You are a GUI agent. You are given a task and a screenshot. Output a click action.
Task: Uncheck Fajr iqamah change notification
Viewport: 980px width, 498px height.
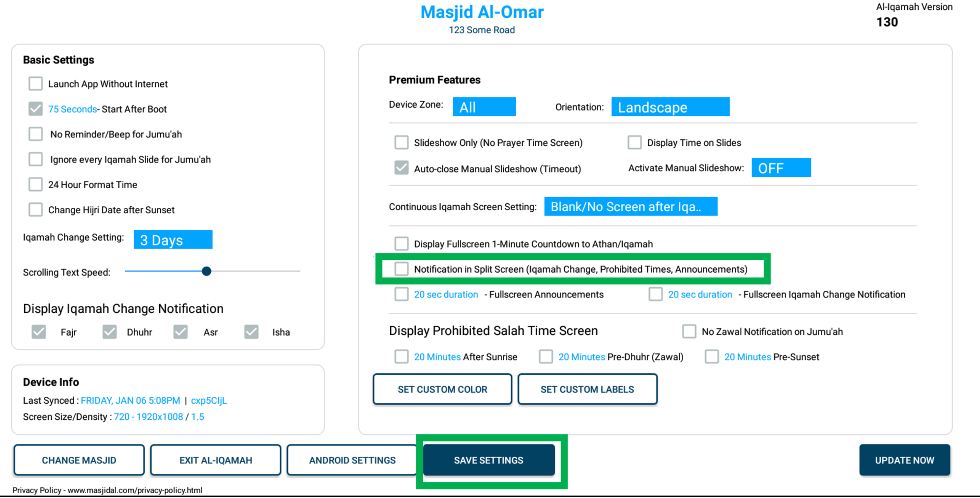39,332
